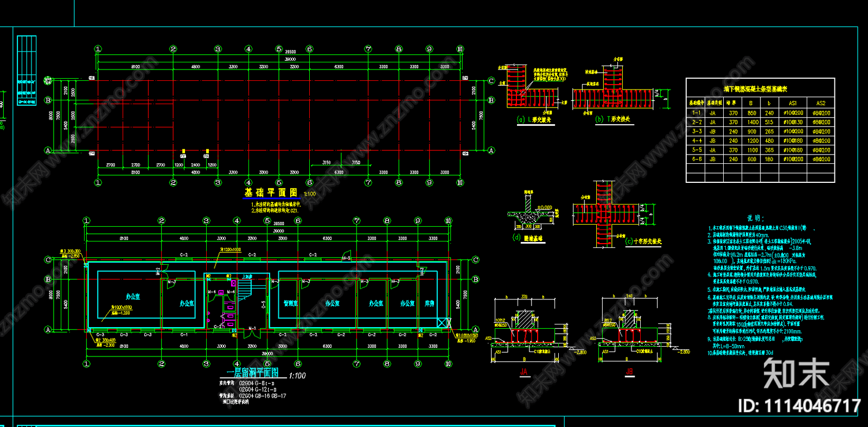Select the ø10@130 rebar cell in row 2-2
The width and height of the screenshot is (868, 427).
point(793,122)
